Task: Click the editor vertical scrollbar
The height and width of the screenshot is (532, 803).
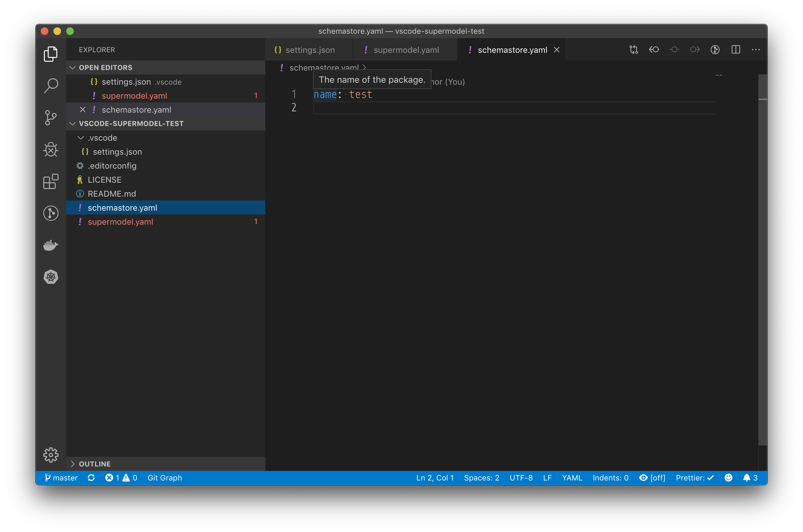Action: (763, 260)
